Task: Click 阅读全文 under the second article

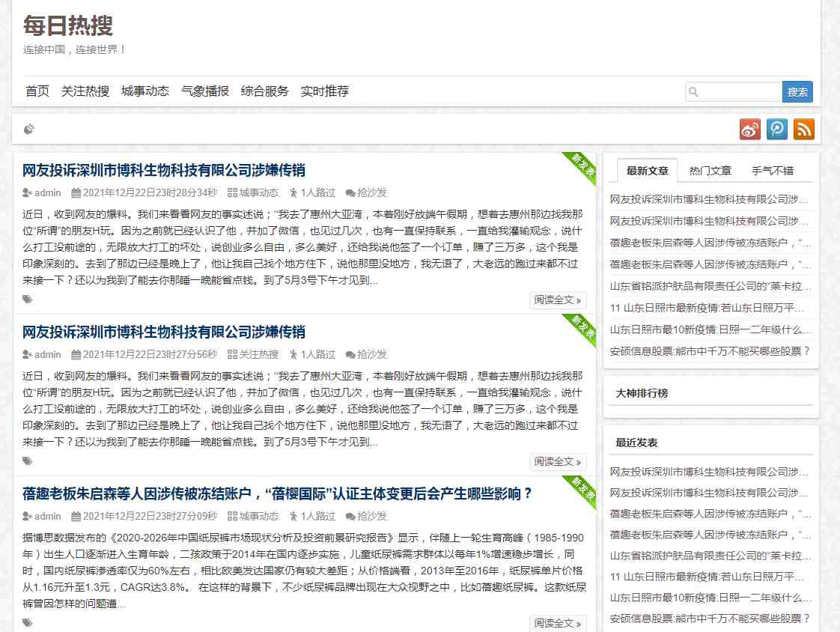Action: [x=557, y=462]
